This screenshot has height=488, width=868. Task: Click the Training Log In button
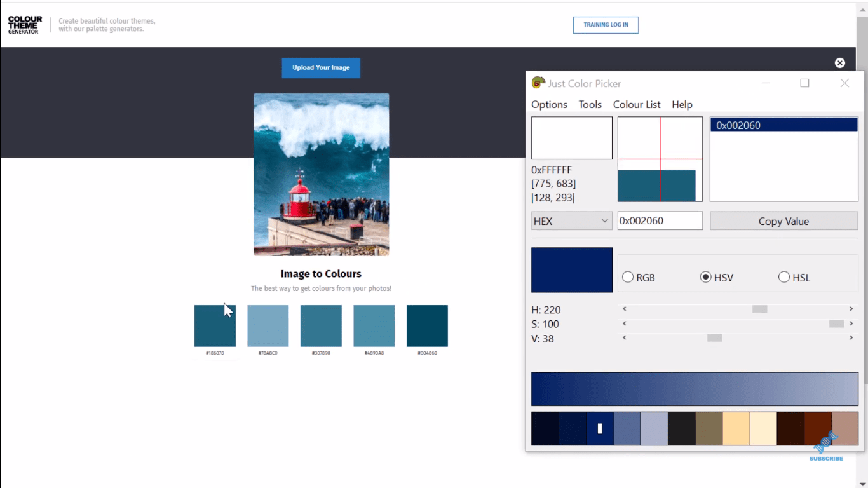[x=606, y=25]
